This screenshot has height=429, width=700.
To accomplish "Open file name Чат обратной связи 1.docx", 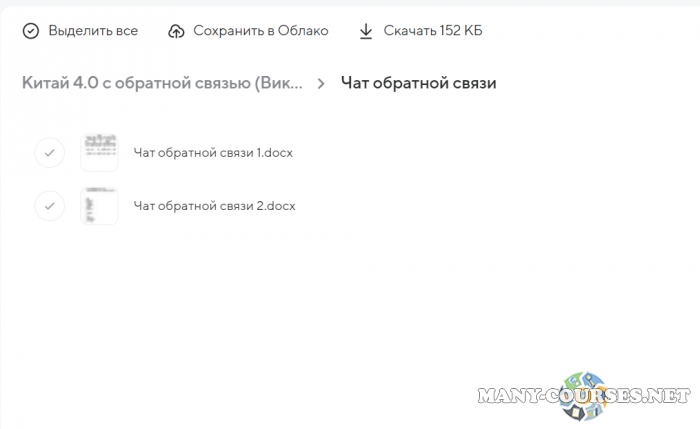I will point(213,153).
